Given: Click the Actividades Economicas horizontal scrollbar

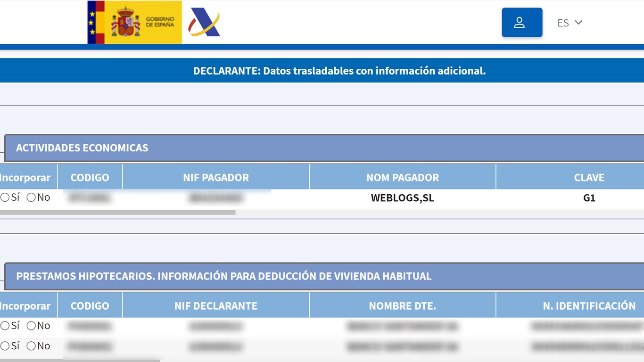Looking at the screenshot, I should click(x=118, y=213).
